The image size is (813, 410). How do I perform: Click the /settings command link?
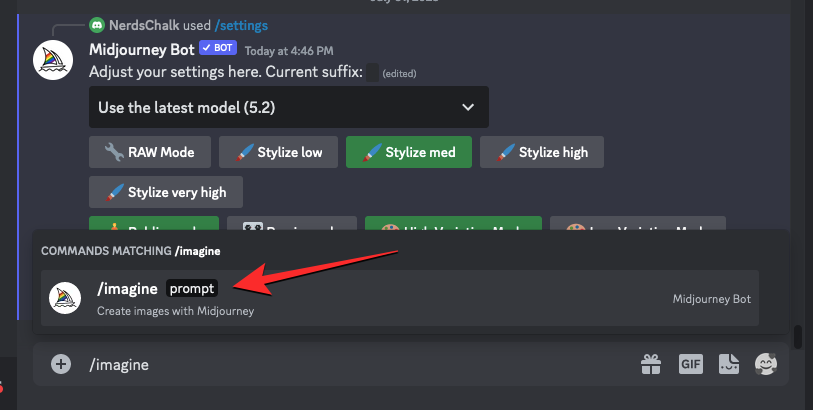click(x=241, y=25)
